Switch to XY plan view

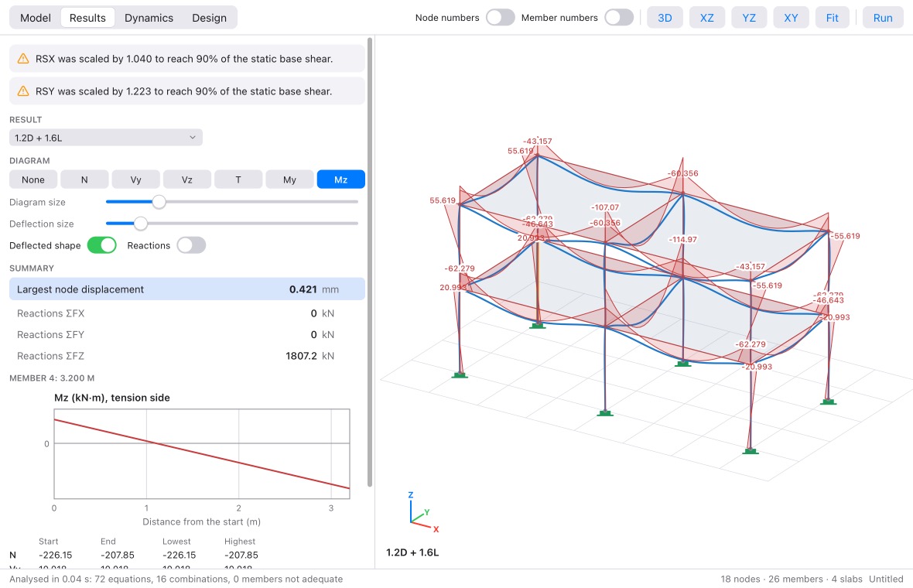tap(791, 18)
